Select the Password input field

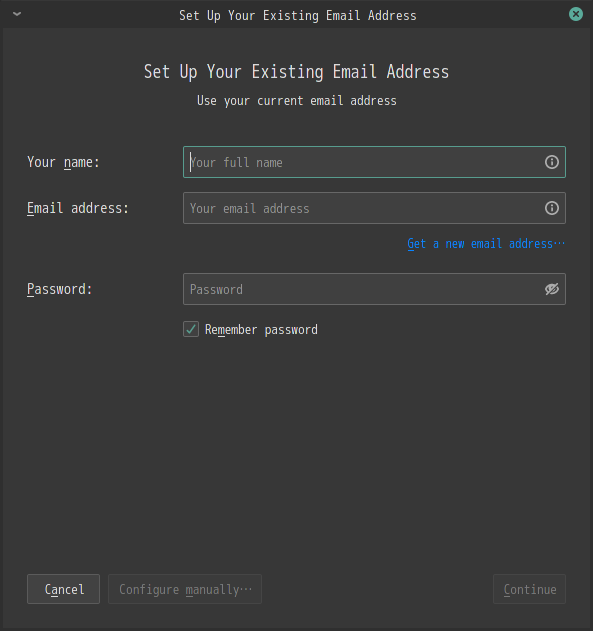tap(374, 289)
